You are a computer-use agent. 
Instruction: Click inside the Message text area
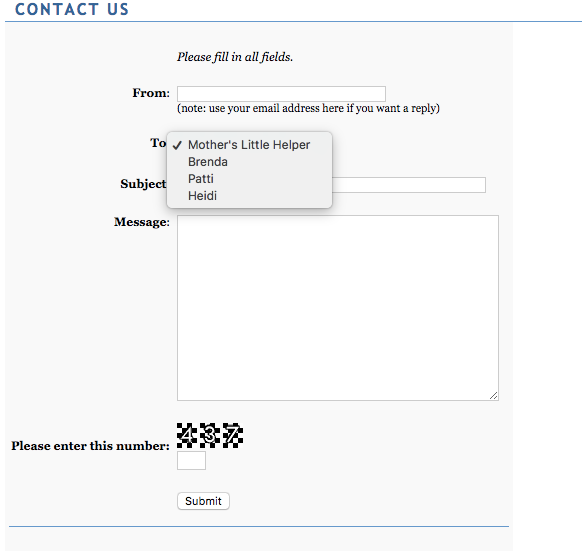coord(338,308)
